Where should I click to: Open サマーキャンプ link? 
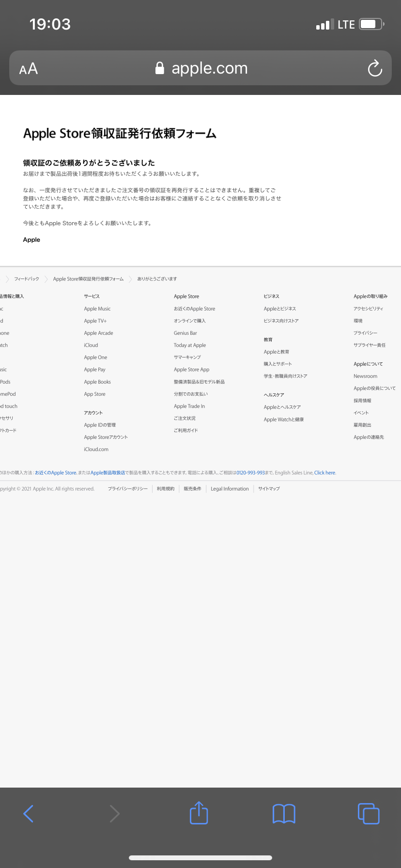click(x=187, y=357)
